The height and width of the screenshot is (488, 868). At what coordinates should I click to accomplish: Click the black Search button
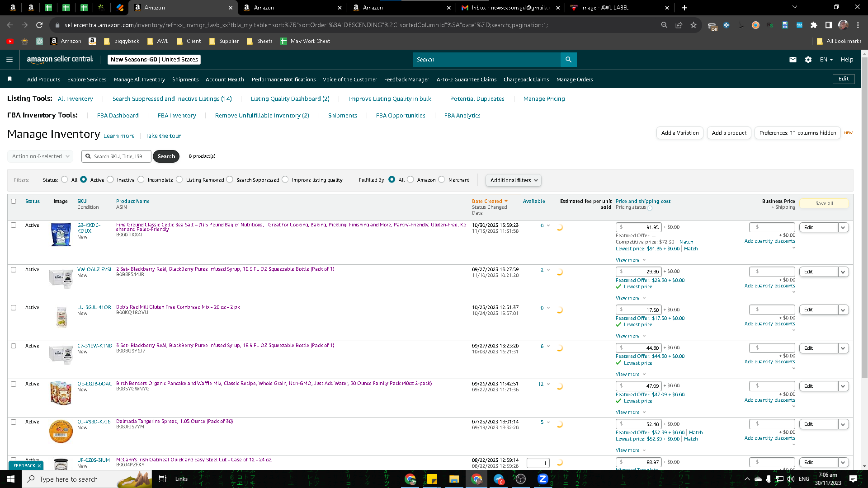166,156
